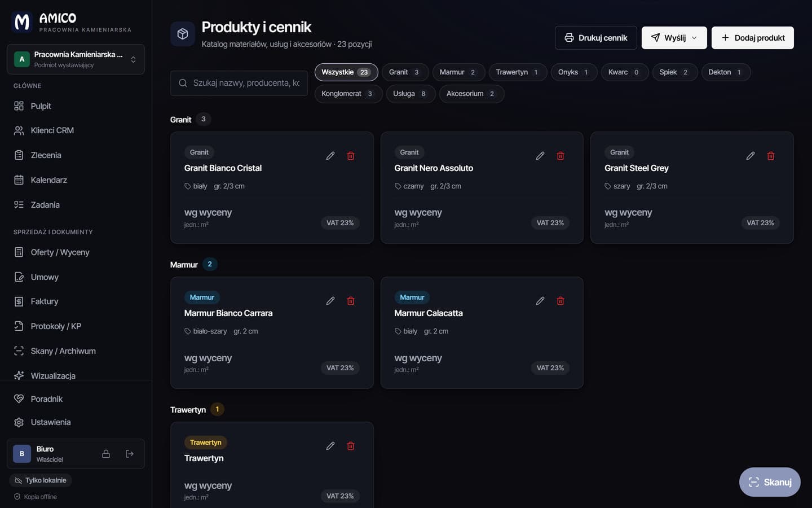Image resolution: width=812 pixels, height=508 pixels.
Task: Delete the Marmur Bianco Carrara product
Action: tap(351, 301)
